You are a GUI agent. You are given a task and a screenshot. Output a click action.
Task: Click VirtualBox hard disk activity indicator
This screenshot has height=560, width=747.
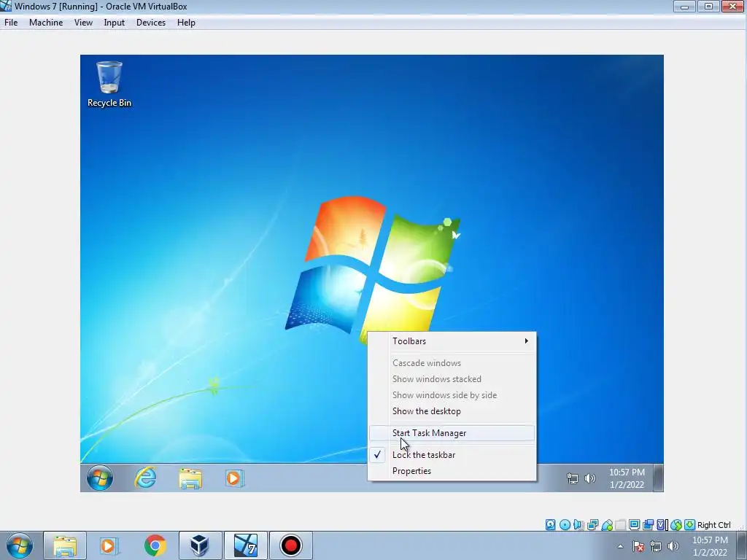(550, 525)
